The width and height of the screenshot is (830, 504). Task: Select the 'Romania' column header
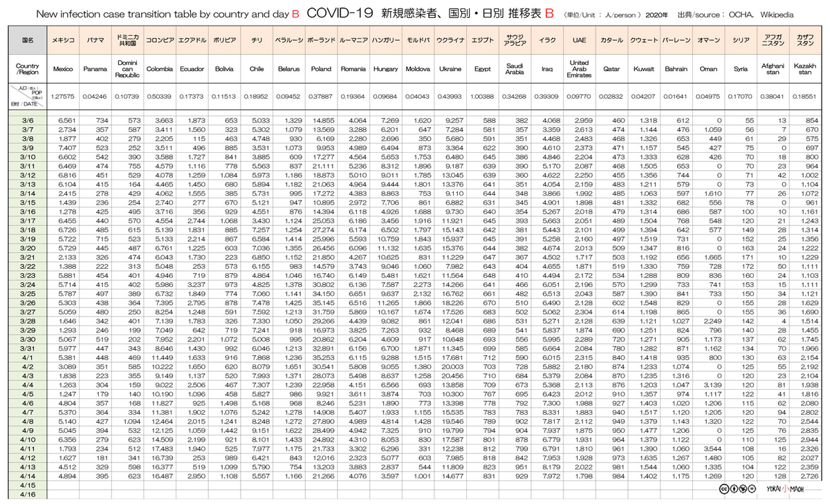pos(353,69)
